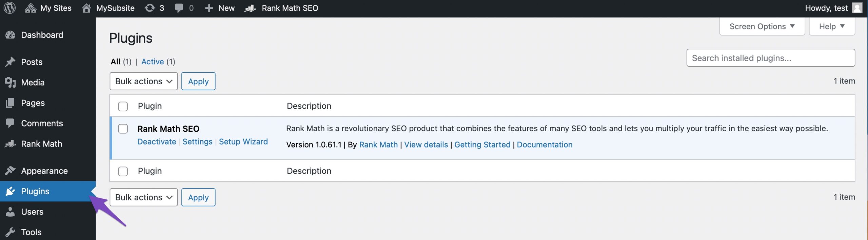Open the Getting Started link
The height and width of the screenshot is (240, 868).
482,145
